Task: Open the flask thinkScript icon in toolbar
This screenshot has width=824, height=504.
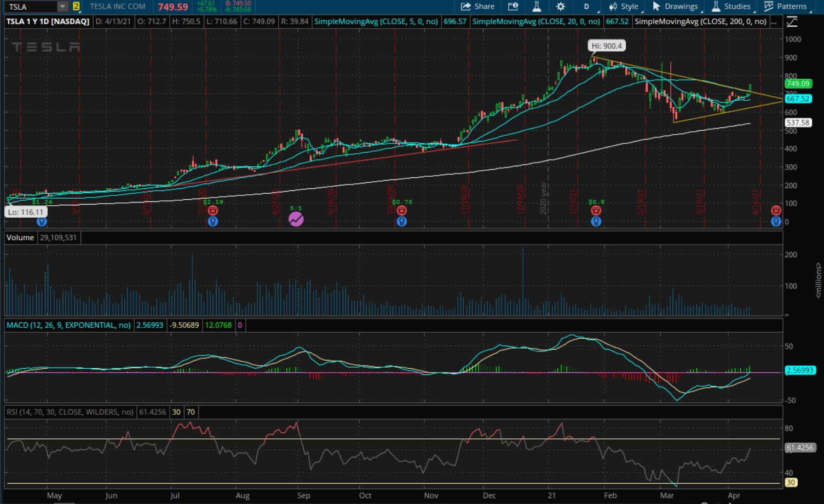Action: pyautogui.click(x=537, y=7)
